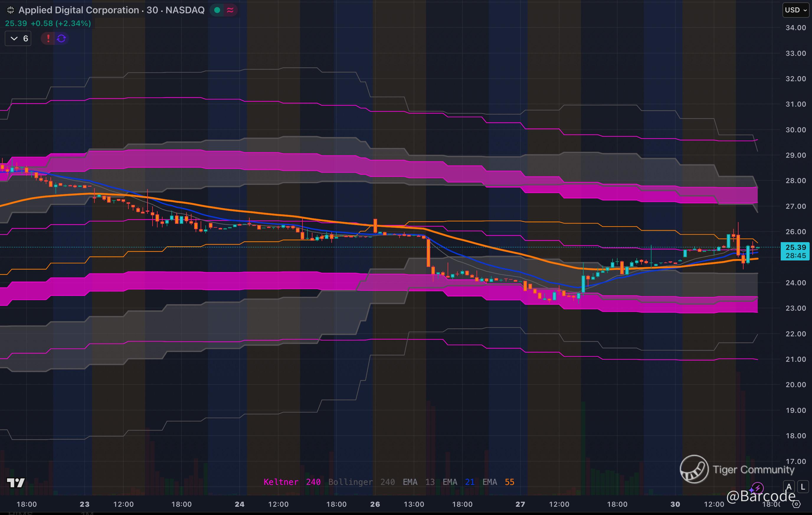812x515 pixels.
Task: Click the pink approximate-data wave icon
Action: point(230,10)
